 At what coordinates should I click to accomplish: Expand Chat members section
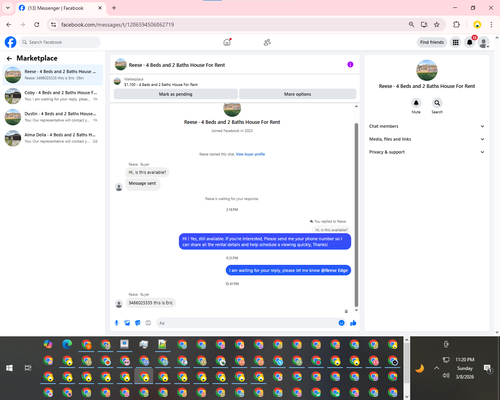click(x=427, y=126)
